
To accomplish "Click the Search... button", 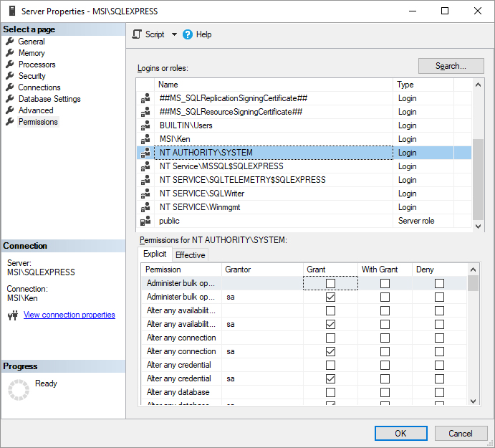I will click(451, 66).
